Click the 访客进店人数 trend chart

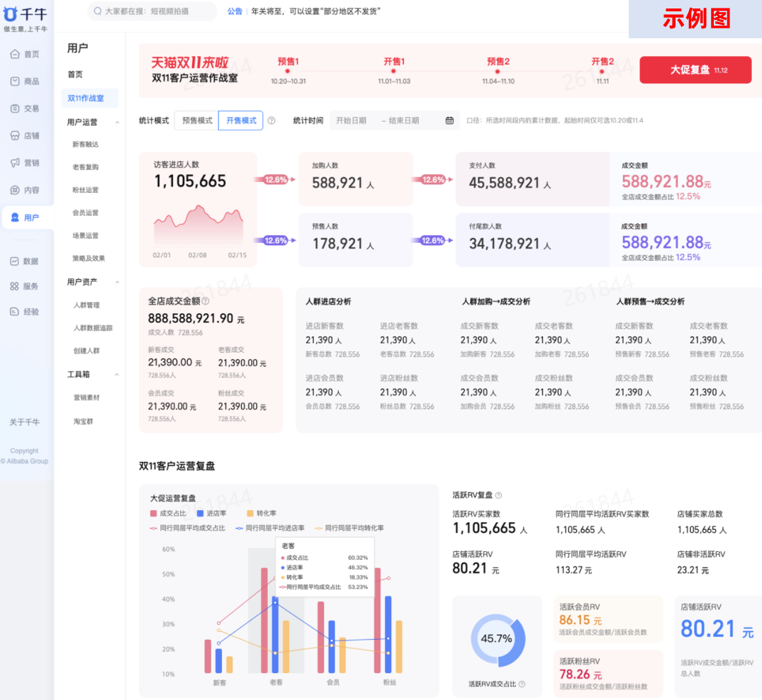(198, 225)
